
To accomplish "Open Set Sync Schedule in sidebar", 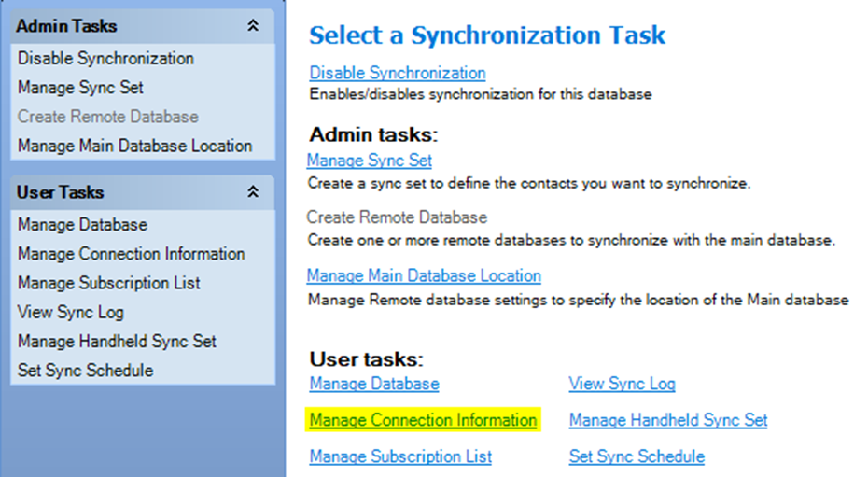I will [x=85, y=371].
